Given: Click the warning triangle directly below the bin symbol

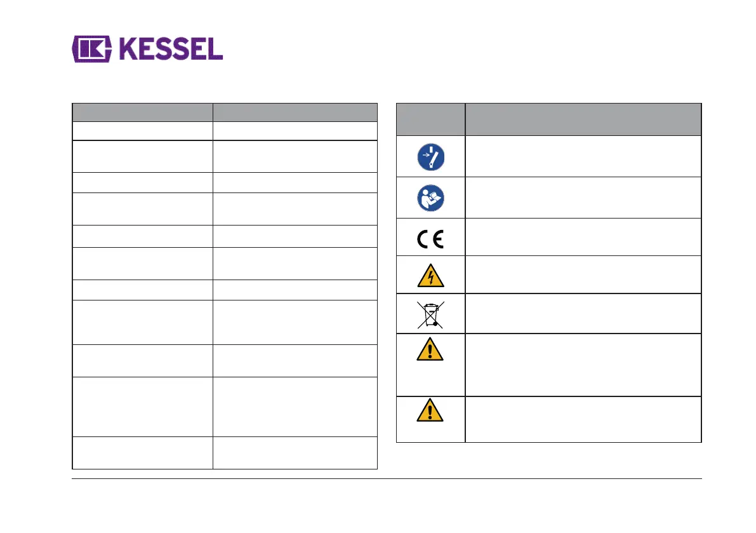Looking at the screenshot, I should tap(431, 350).
